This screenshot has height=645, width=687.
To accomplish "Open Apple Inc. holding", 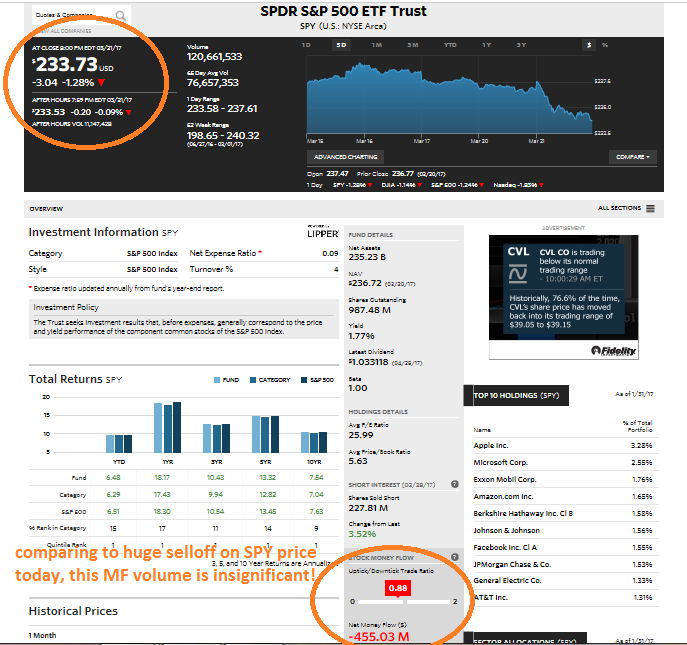I will pyautogui.click(x=491, y=445).
